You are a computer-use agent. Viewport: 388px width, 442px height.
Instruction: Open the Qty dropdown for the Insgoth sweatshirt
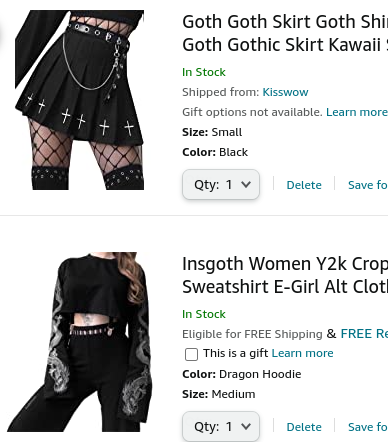click(x=221, y=426)
